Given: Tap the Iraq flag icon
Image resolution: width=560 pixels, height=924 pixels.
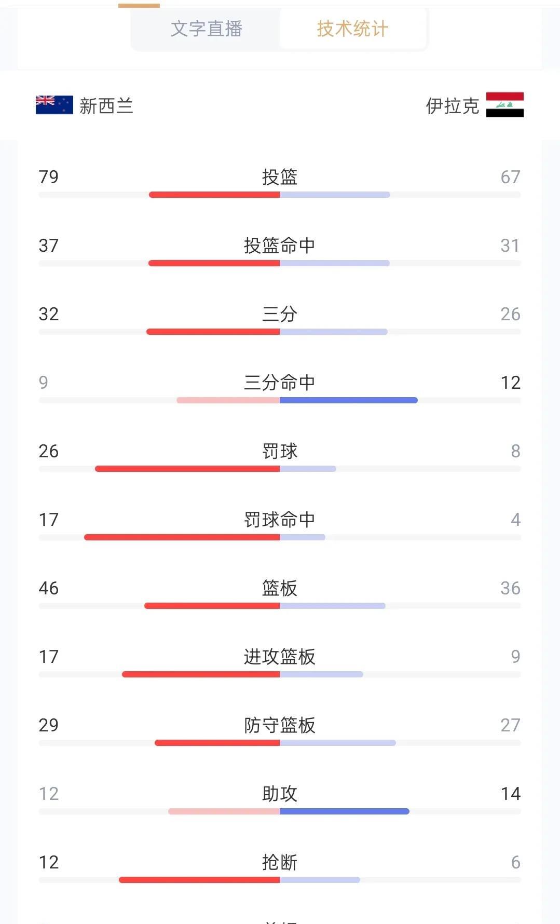Looking at the screenshot, I should point(504,105).
